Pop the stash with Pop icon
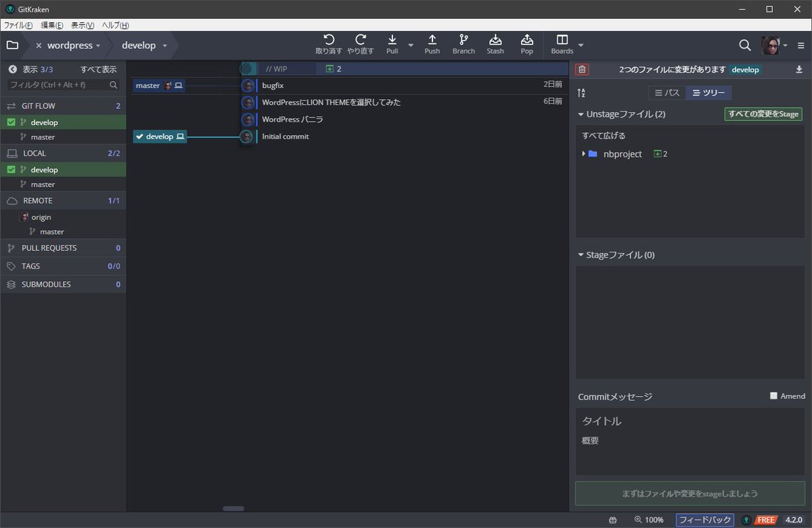Viewport: 812px width, 528px height. point(527,45)
